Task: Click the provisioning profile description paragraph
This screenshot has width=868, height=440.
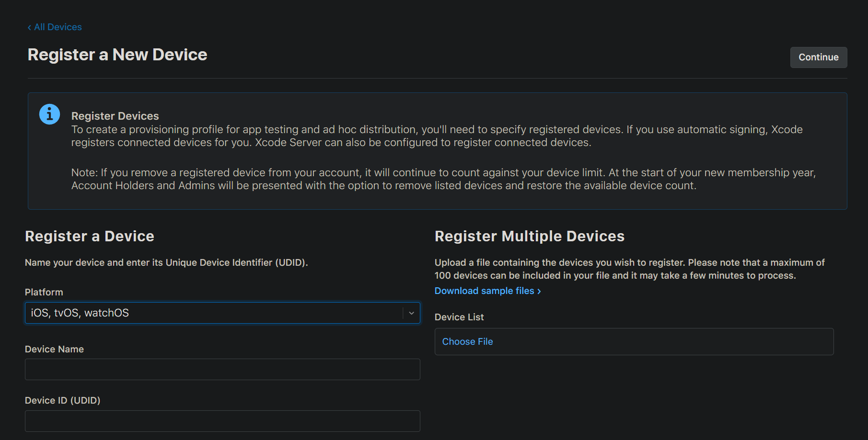Action: coord(437,136)
